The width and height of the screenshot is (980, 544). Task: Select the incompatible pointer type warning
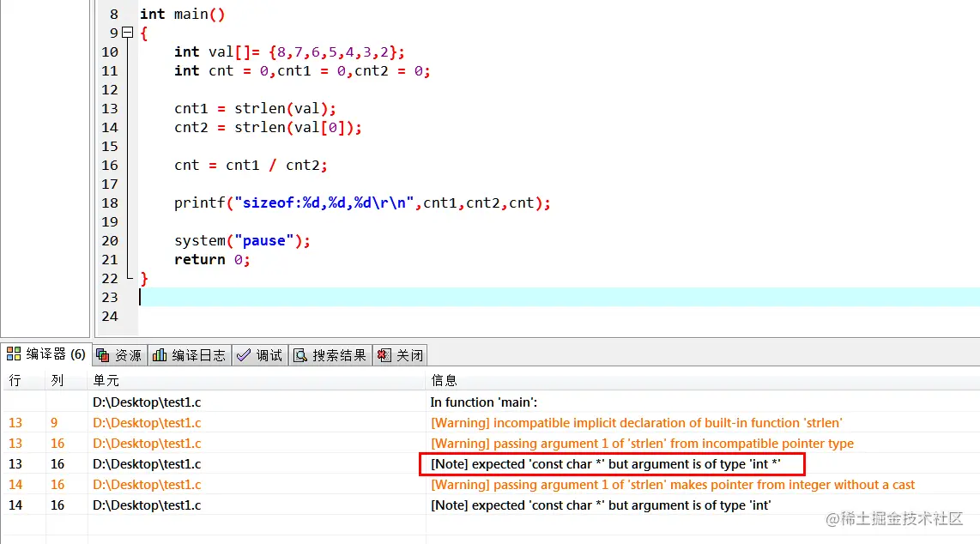click(x=490, y=444)
